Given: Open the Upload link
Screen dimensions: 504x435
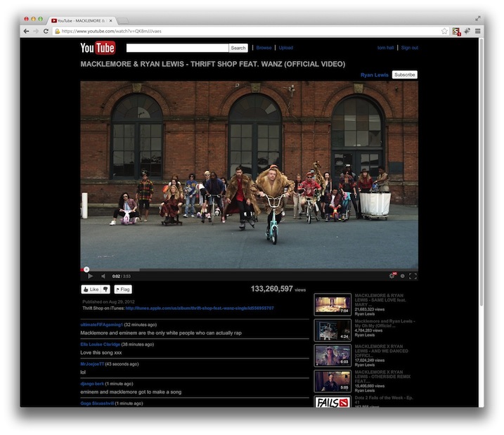Looking at the screenshot, I should pos(286,48).
